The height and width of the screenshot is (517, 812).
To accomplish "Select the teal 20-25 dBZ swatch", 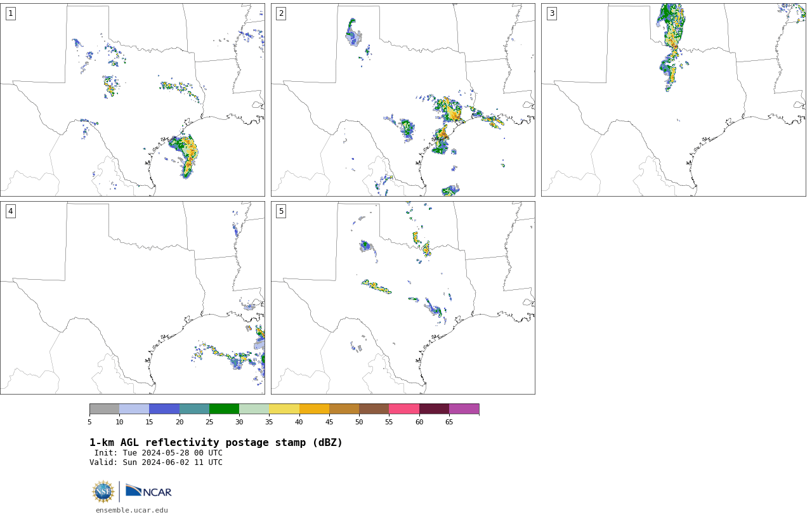I will pyautogui.click(x=194, y=409).
